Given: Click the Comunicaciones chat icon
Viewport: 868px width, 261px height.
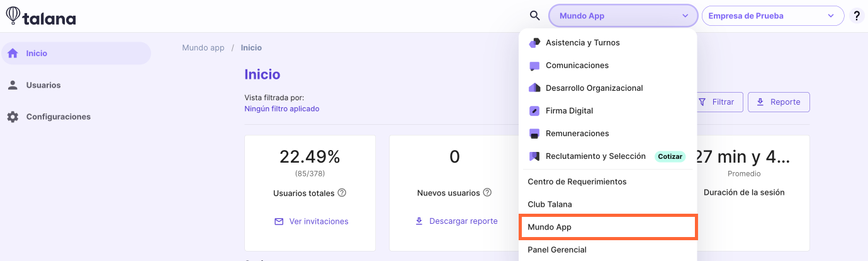Looking at the screenshot, I should point(534,66).
